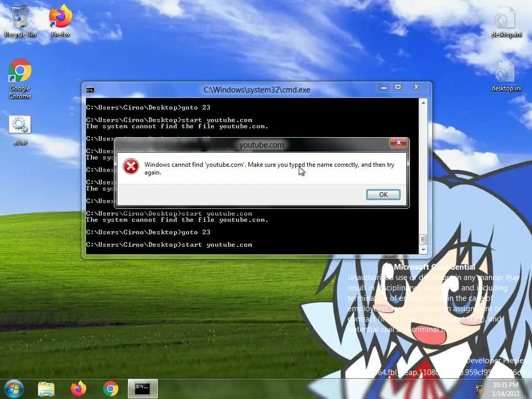The height and width of the screenshot is (399, 532).
Task: Open the cmd.exe window system menu icon
Action: (90, 90)
